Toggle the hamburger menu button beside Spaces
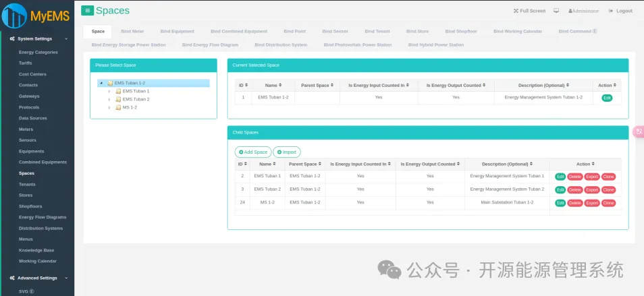The image size is (644, 296). pyautogui.click(x=87, y=11)
